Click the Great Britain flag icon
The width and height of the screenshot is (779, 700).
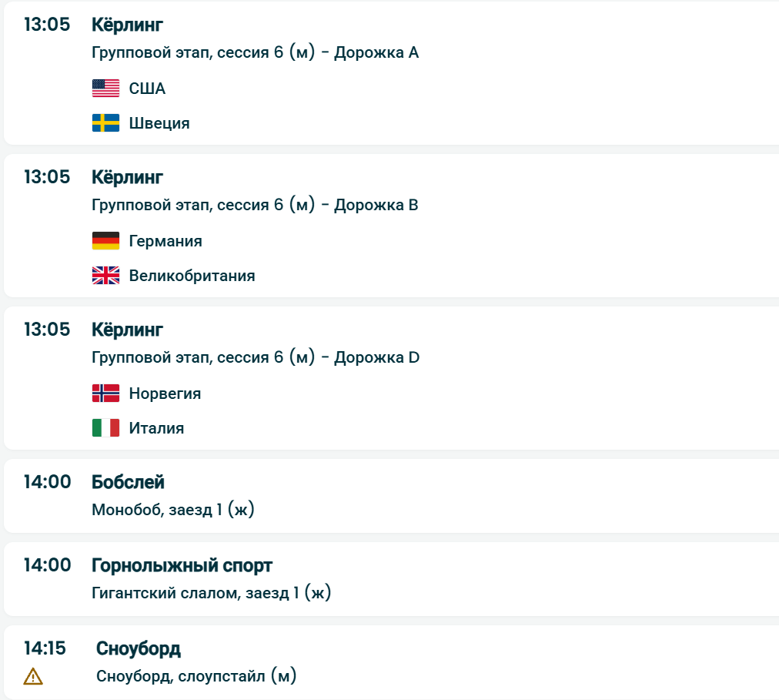pyautogui.click(x=105, y=276)
